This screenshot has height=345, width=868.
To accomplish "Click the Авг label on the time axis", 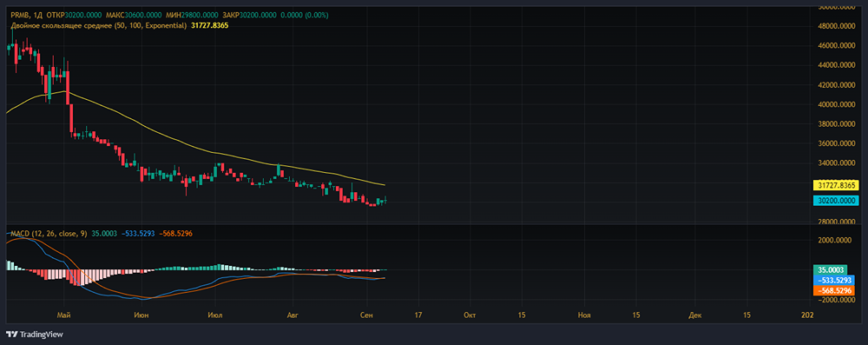I will 293,315.
